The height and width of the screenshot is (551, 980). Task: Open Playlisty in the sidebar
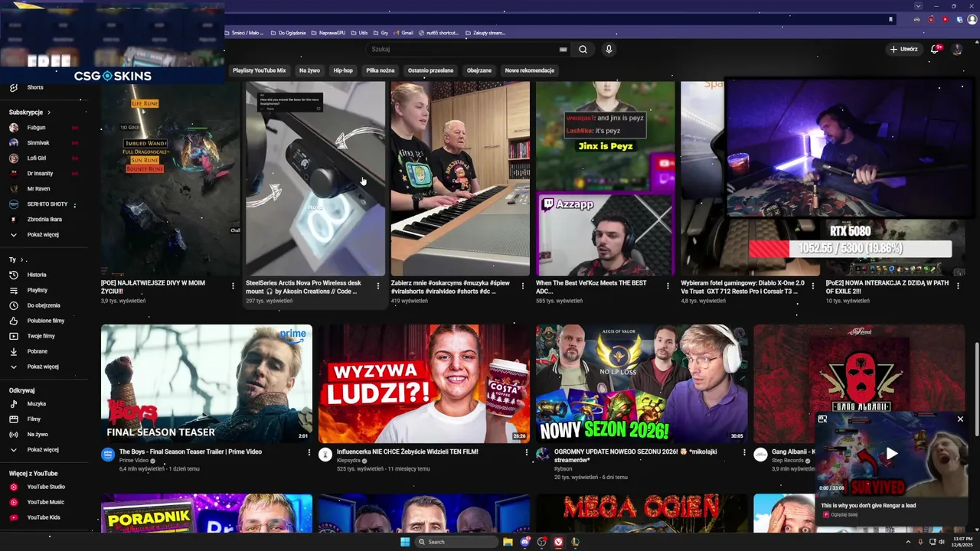click(38, 290)
